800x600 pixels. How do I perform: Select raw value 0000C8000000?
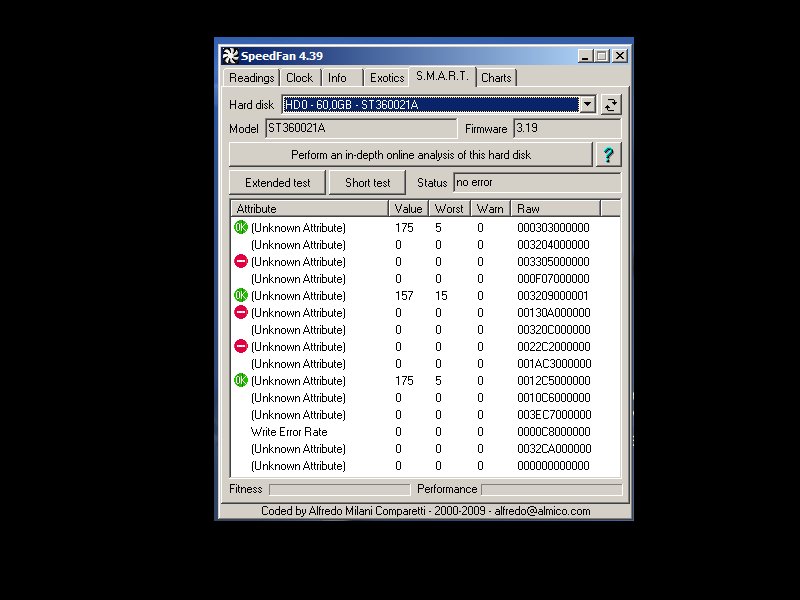click(554, 432)
